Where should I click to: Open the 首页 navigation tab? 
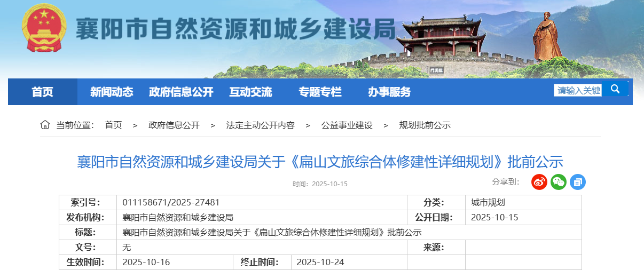43,92
